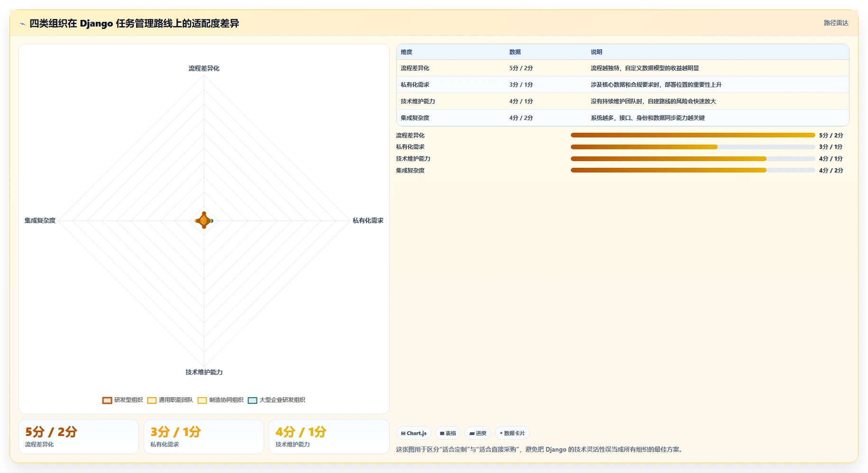The image size is (868, 473).
Task: Select the 流程差异化 table row cell
Action: pyautogui.click(x=415, y=68)
